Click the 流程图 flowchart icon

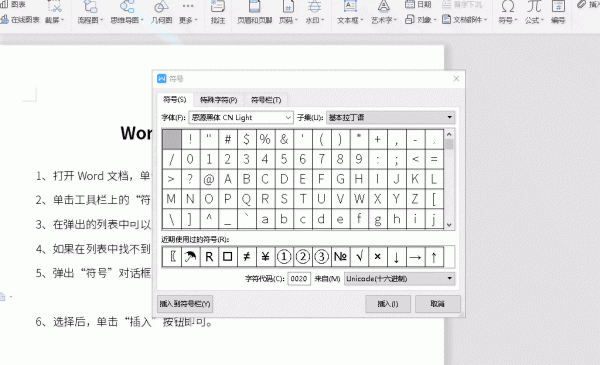tap(90, 7)
